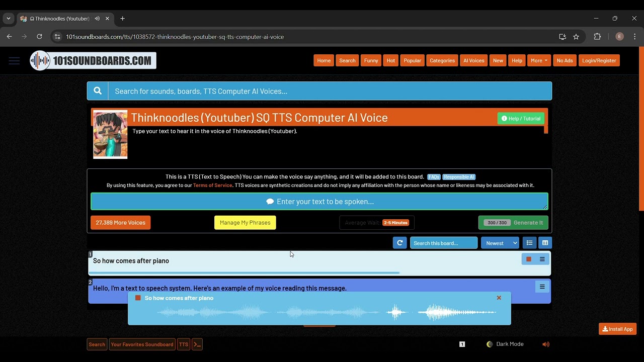Open Search in the navigation bar
This screenshot has height=362, width=644.
[x=347, y=60]
